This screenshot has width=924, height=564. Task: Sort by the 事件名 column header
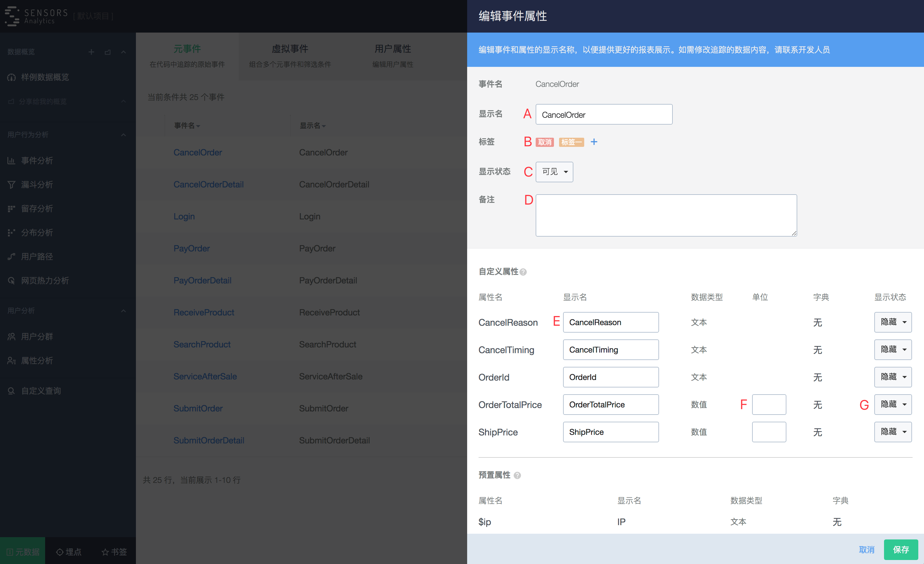tap(187, 126)
